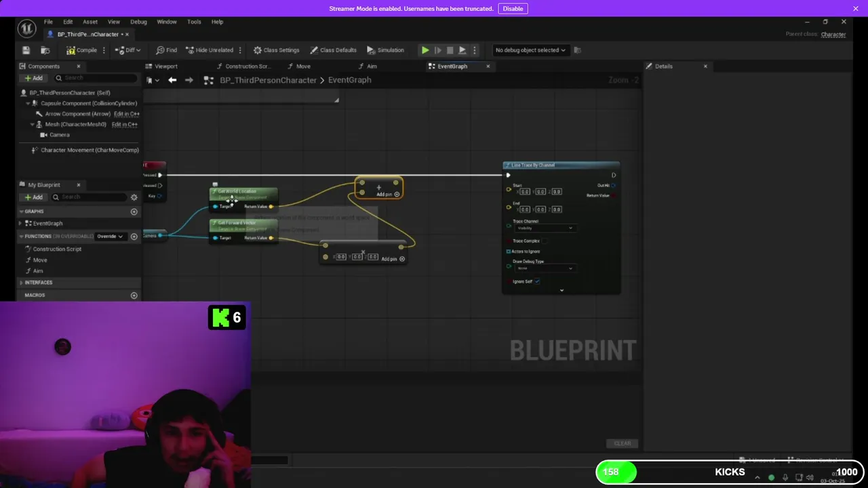This screenshot has height=488, width=868.
Task: Open Trace Channel Visibility dropdown
Action: (544, 228)
